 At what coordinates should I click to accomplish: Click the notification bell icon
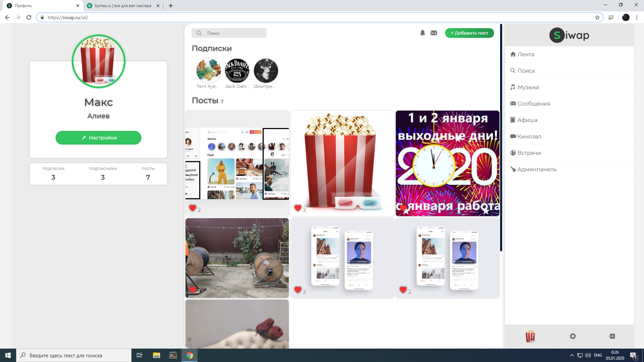(422, 33)
